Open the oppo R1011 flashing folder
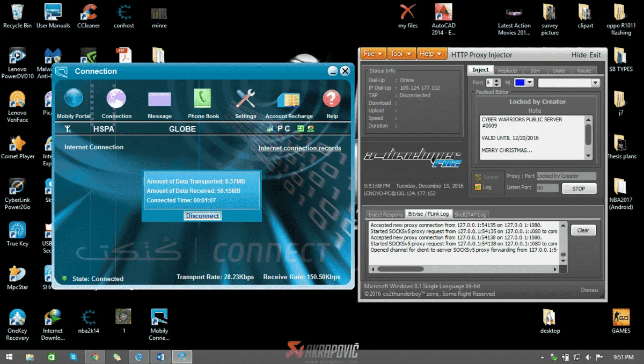 [x=621, y=20]
